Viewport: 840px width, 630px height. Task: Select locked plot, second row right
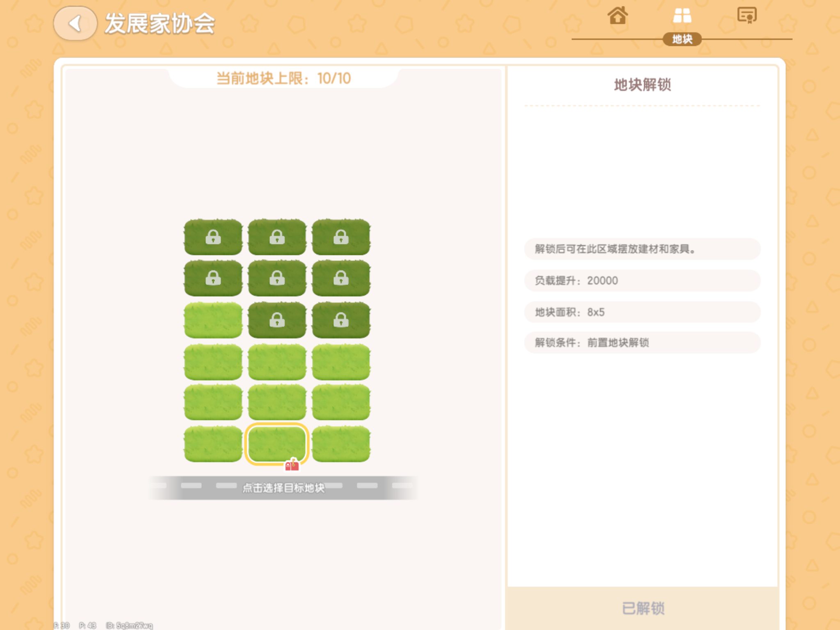(341, 278)
